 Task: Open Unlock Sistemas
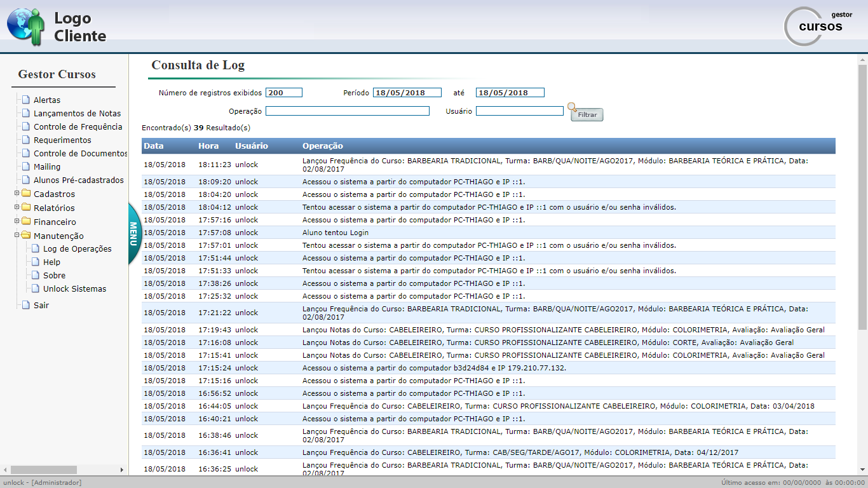75,289
